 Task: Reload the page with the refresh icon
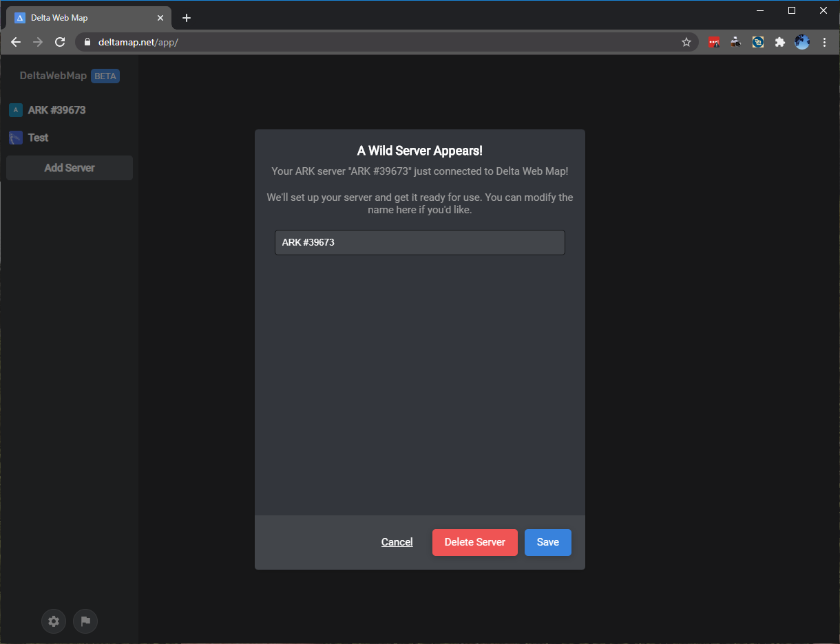60,42
